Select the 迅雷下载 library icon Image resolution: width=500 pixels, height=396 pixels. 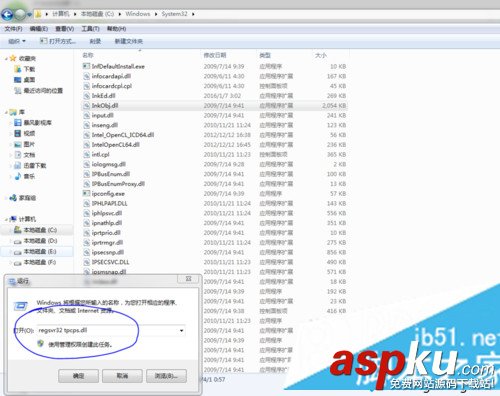(x=18, y=165)
